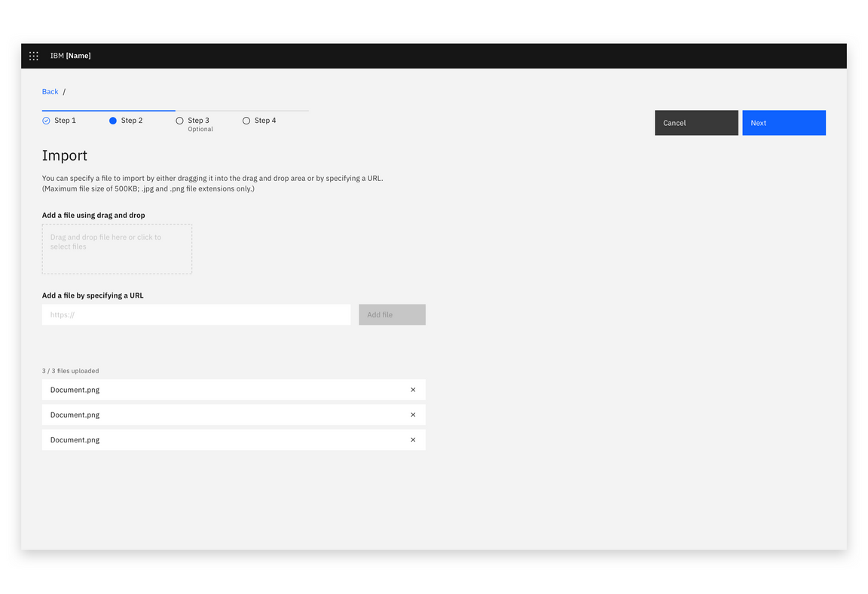Image resolution: width=868 pixels, height=594 pixels.
Task: Click the Add file button
Action: point(392,314)
